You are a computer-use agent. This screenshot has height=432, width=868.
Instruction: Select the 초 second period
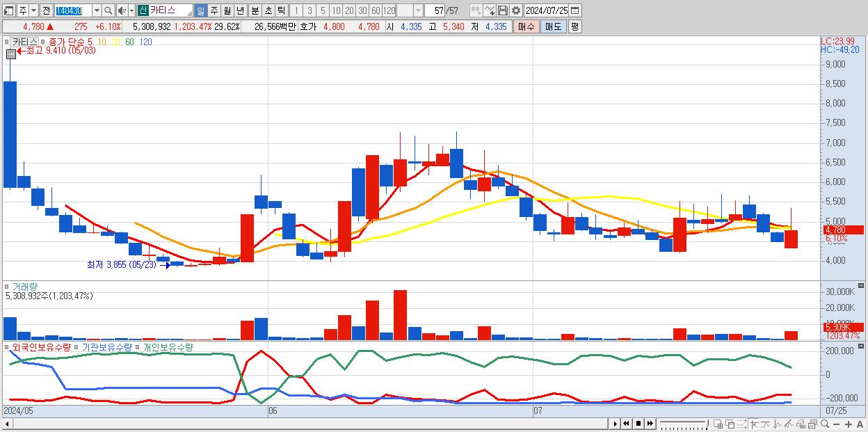click(267, 10)
